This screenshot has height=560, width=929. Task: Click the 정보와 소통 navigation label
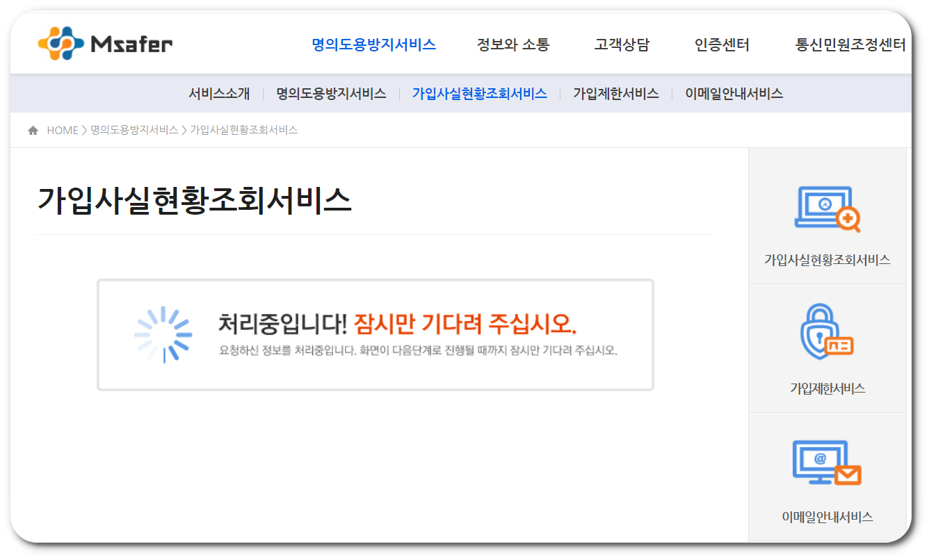pyautogui.click(x=513, y=43)
